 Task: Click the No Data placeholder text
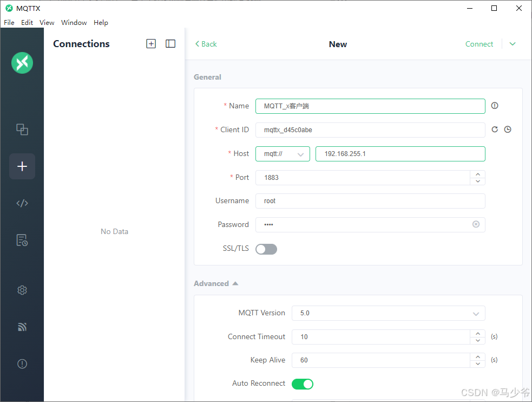(x=114, y=231)
